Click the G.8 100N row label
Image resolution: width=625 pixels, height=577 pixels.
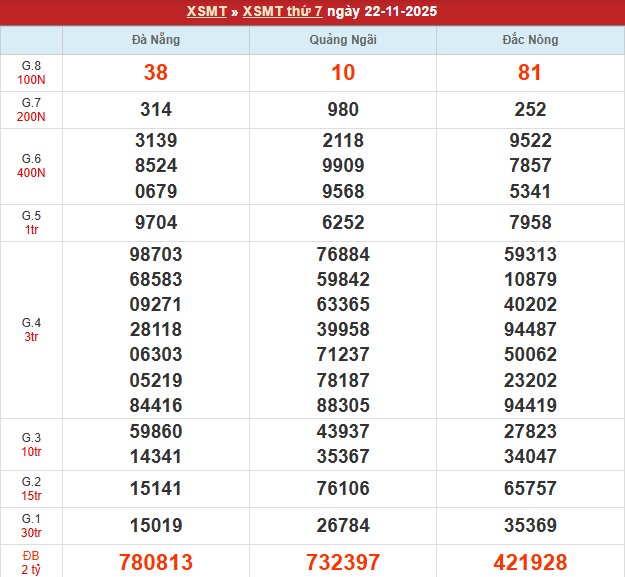coord(31,73)
